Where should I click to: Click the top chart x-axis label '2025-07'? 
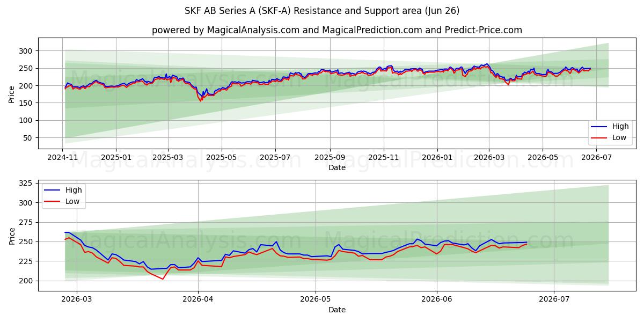(275, 157)
